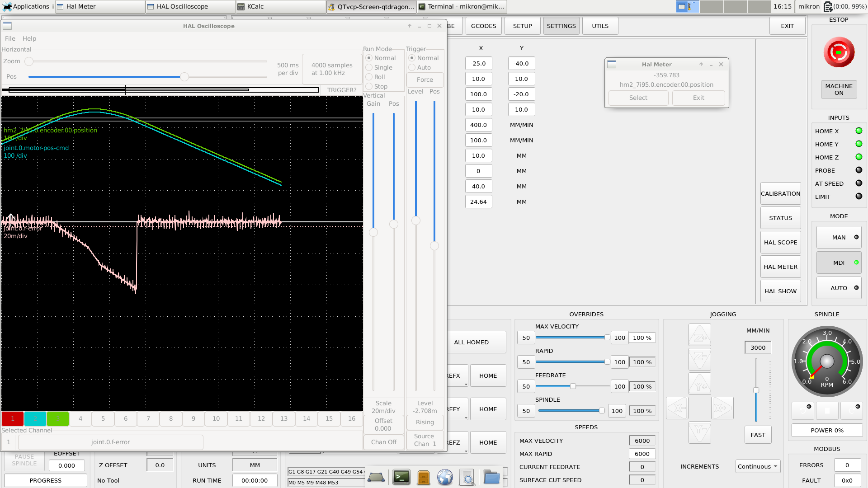Click the show desktop dock icon
The width and height of the screenshot is (868, 488).
[x=376, y=477]
